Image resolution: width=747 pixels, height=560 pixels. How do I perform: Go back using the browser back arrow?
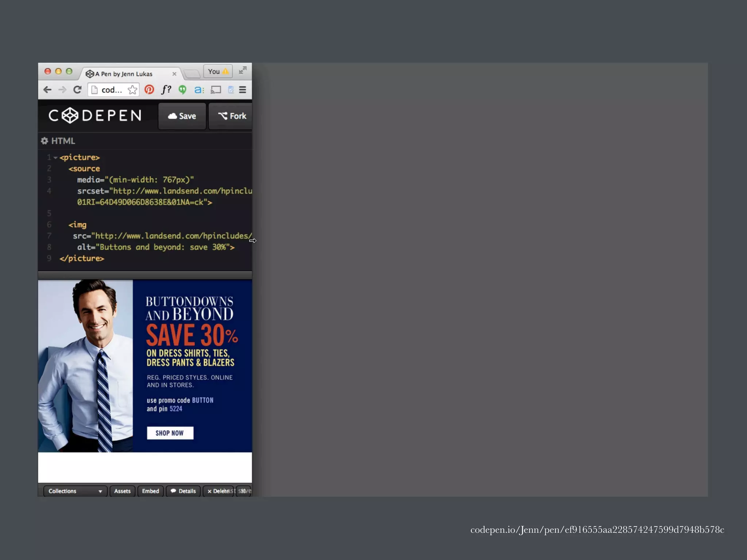[x=47, y=90]
